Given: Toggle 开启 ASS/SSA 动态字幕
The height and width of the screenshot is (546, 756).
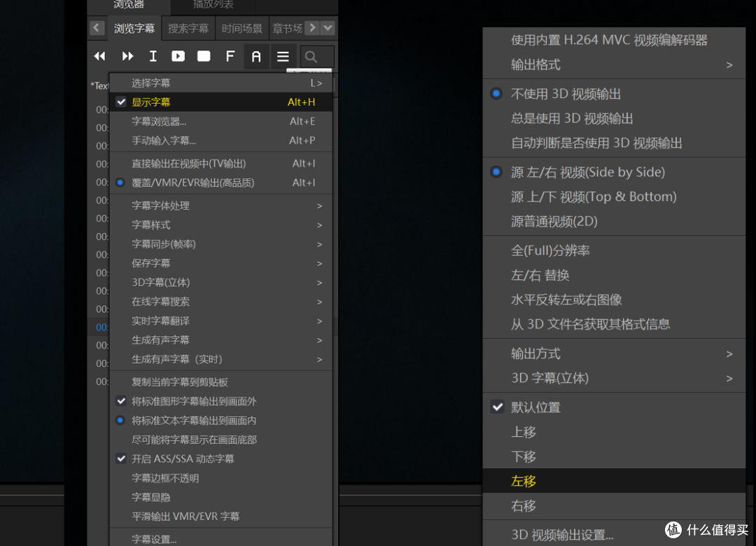Looking at the screenshot, I should click(x=221, y=459).
